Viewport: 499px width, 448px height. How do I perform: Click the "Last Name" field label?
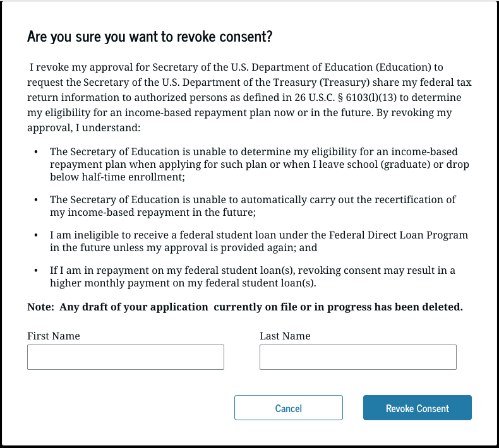(x=285, y=336)
